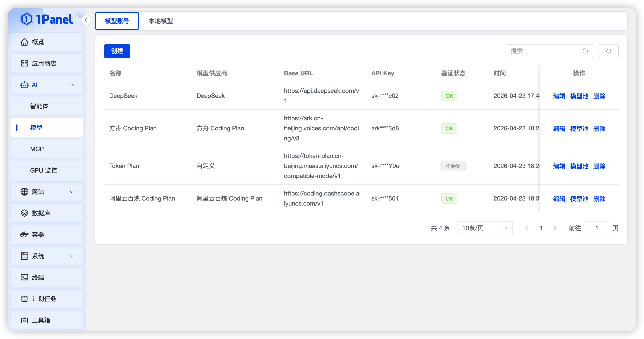The width and height of the screenshot is (644, 339).
Task: Click the OK status of DeepSeek
Action: click(449, 96)
